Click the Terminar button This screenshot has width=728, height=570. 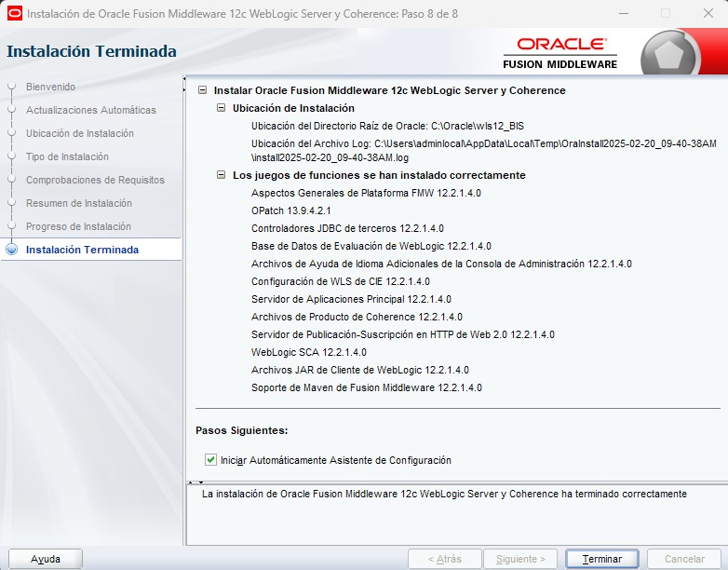[x=601, y=559]
